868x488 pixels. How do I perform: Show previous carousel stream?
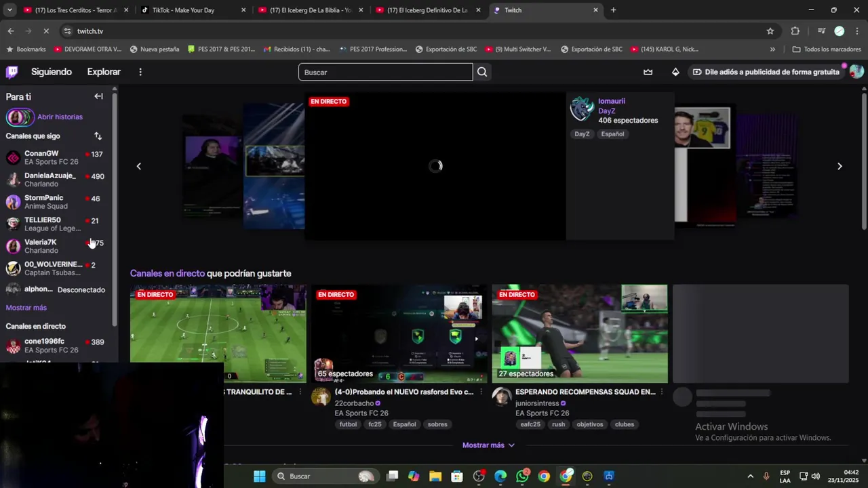[139, 166]
